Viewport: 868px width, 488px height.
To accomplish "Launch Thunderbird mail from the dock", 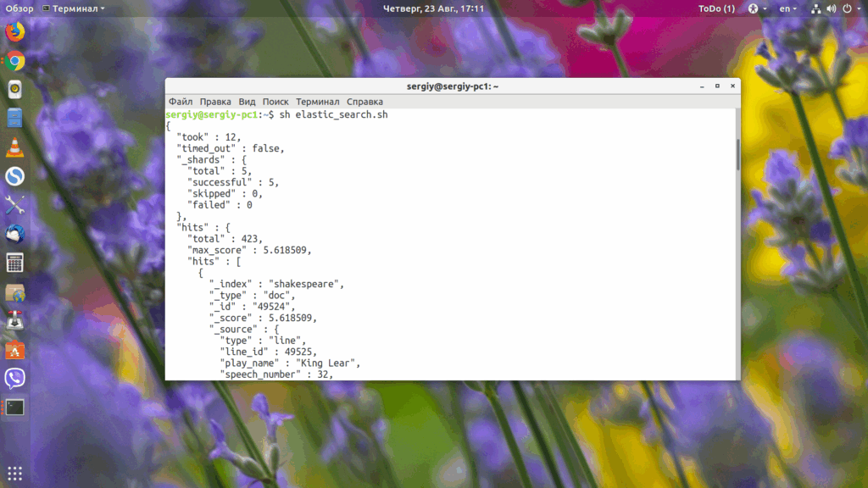I will [x=15, y=234].
